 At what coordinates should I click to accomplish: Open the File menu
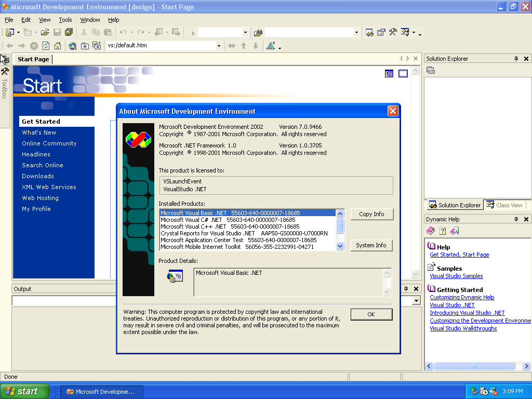[x=9, y=20]
